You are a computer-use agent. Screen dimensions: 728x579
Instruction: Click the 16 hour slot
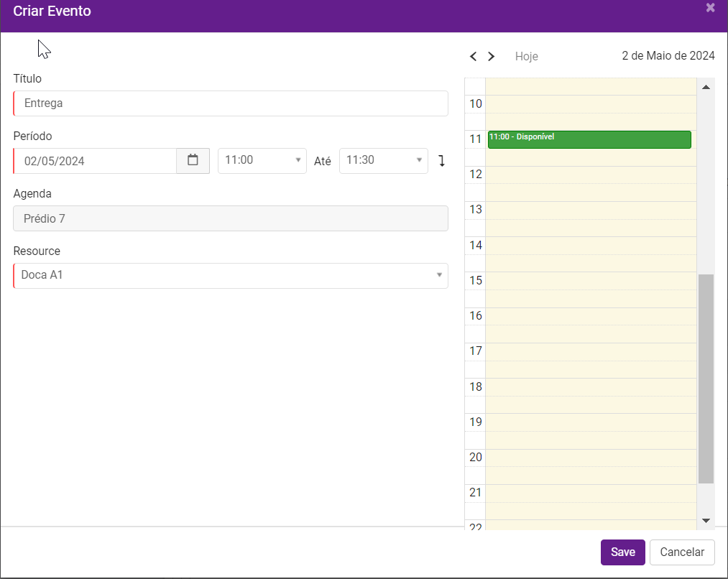591,316
